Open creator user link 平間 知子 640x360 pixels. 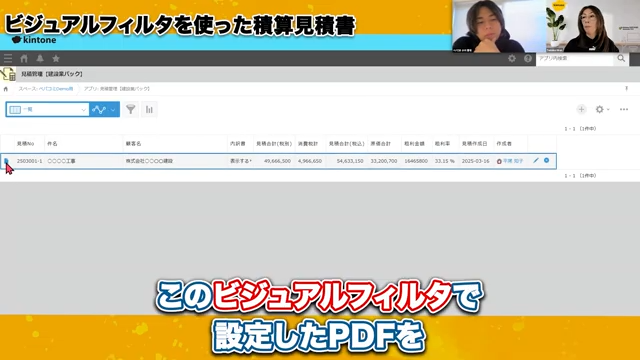[513, 161]
